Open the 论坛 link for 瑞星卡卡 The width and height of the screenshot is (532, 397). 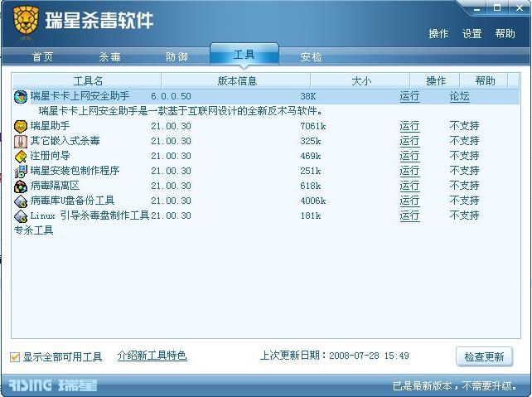coord(459,96)
